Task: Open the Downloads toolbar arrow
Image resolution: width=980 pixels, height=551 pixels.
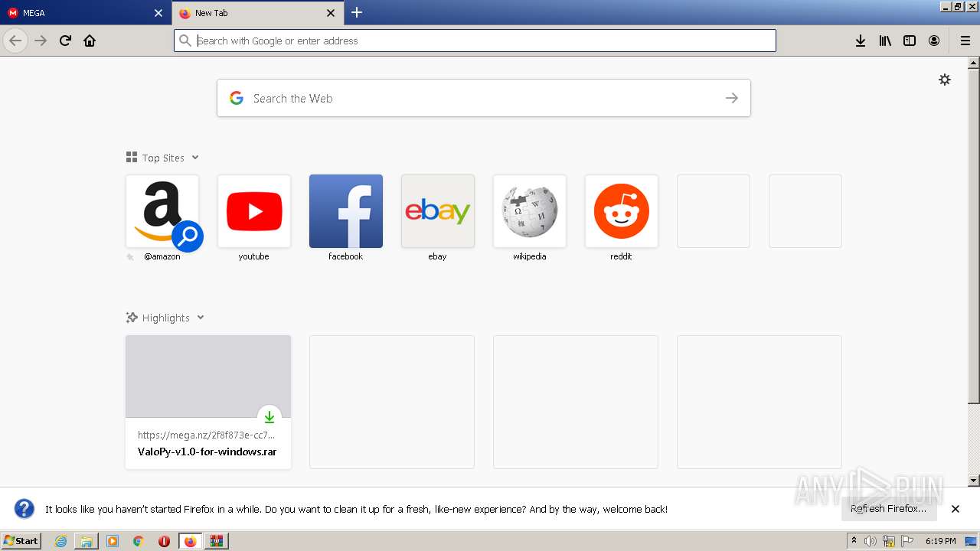Action: (861, 41)
